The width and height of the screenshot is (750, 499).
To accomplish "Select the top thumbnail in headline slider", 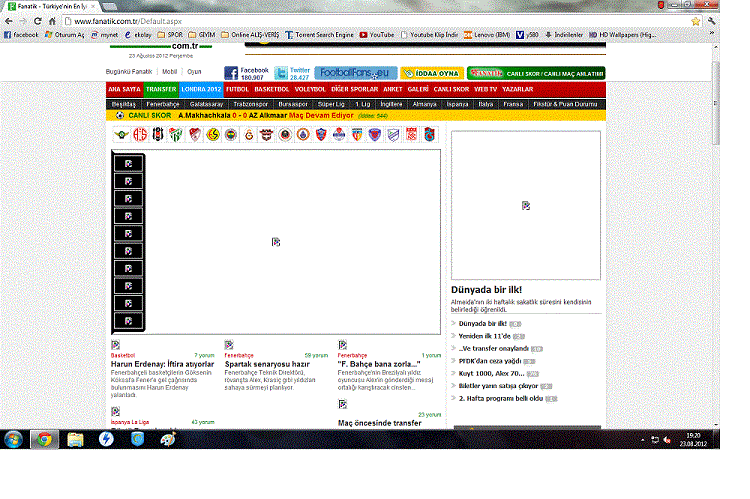I will 128,164.
